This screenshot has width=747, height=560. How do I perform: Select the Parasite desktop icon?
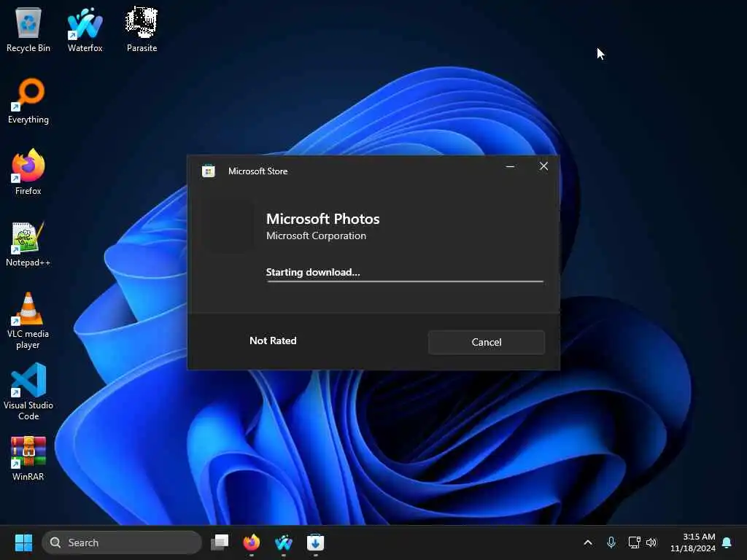142,29
